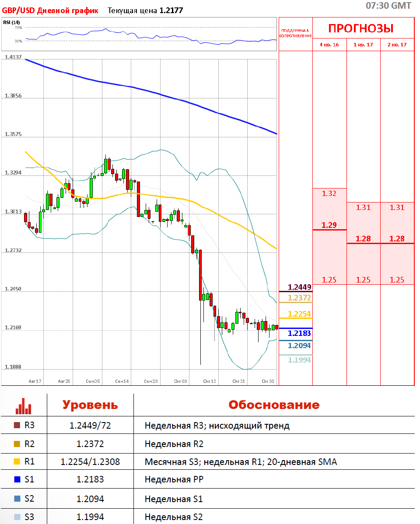Select the 1.2449 resistance level label
Image resolution: width=420 pixels, height=524 pixels.
(299, 287)
